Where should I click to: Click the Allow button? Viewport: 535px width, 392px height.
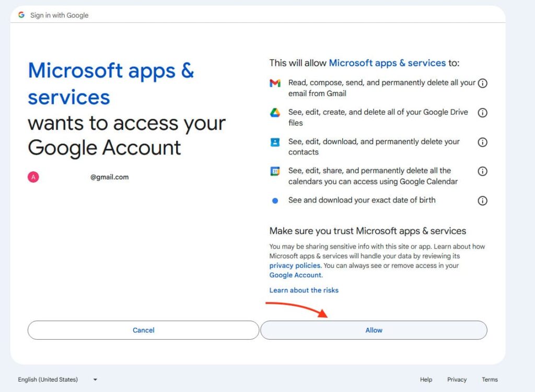[x=374, y=330]
